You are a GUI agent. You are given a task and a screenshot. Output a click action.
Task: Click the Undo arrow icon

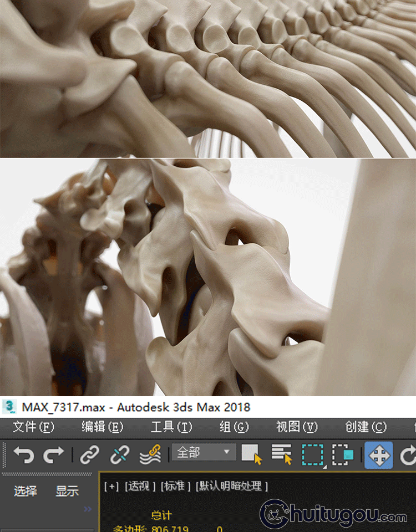[23, 455]
